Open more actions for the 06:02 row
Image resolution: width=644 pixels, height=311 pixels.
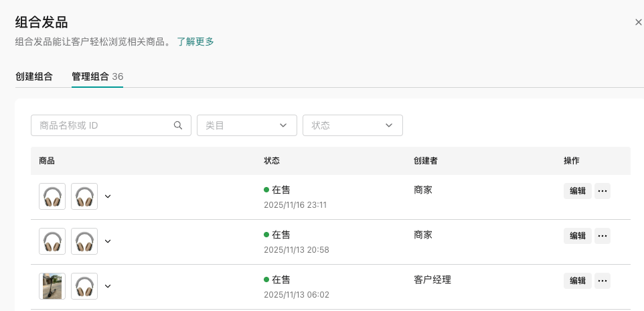point(602,281)
